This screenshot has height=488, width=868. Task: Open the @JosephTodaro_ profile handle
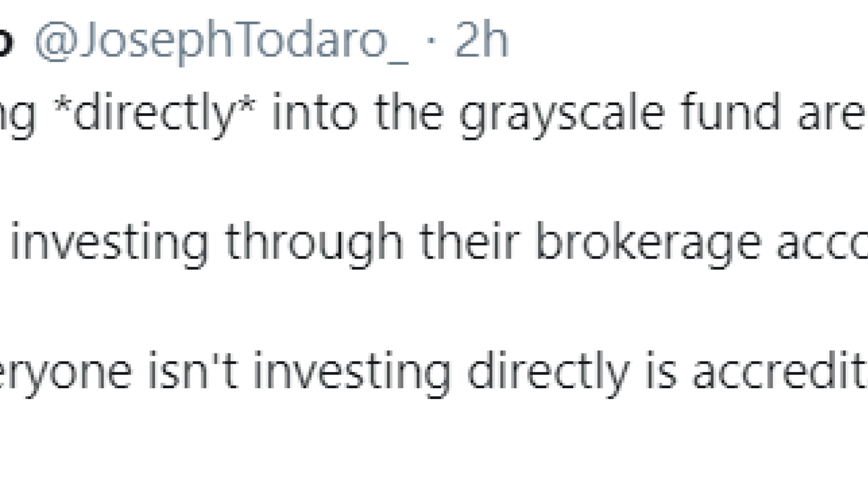(x=221, y=42)
